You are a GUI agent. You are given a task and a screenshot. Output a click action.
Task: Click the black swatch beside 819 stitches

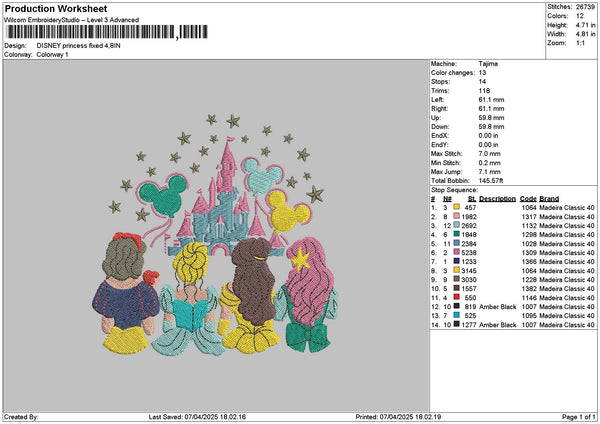(x=457, y=306)
